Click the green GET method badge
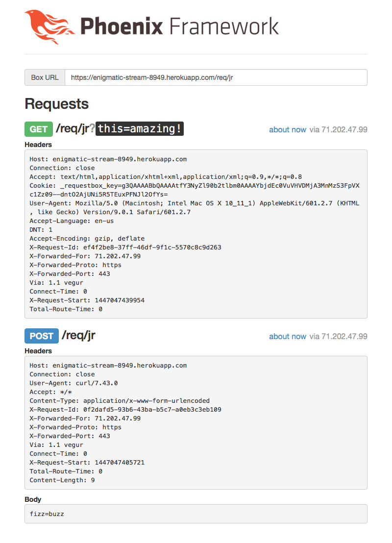 (38, 129)
